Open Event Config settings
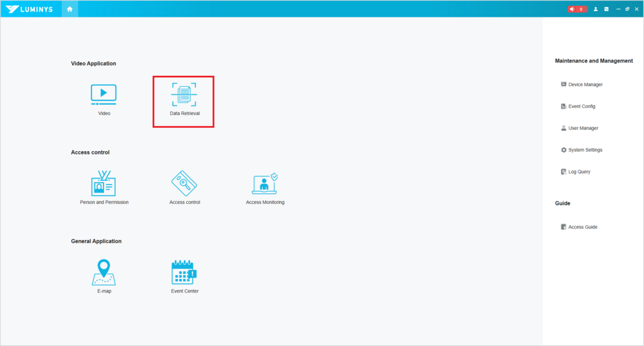 click(581, 106)
